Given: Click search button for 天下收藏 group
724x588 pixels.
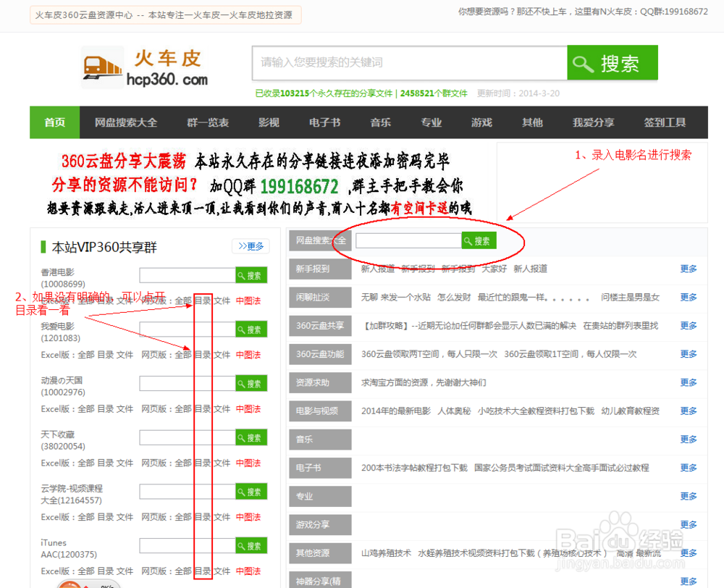Looking at the screenshot, I should click(x=251, y=437).
